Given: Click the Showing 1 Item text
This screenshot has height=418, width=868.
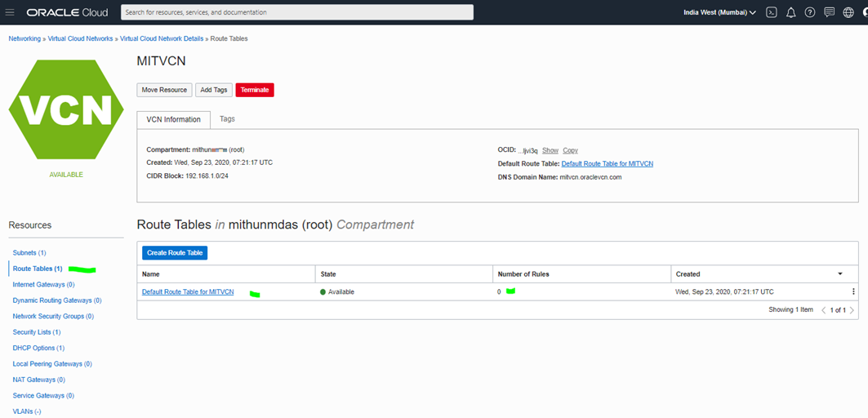Looking at the screenshot, I should coord(790,310).
